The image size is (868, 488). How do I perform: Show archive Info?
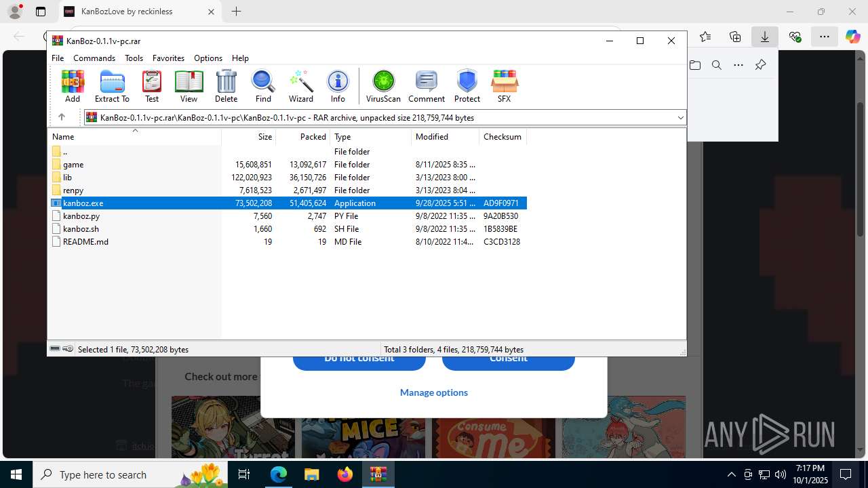tap(338, 86)
